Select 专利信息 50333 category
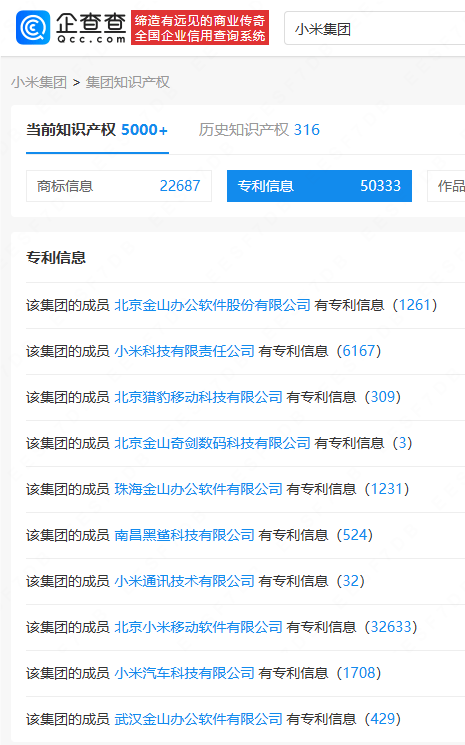The width and height of the screenshot is (465, 745). (x=319, y=186)
